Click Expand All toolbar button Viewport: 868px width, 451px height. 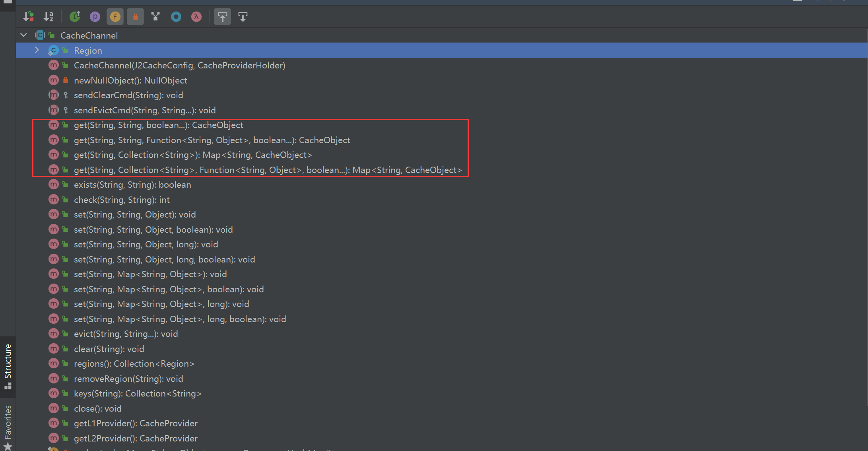[x=223, y=17]
